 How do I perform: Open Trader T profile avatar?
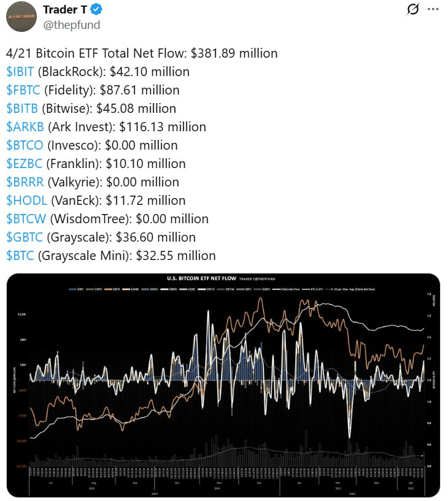[21, 17]
